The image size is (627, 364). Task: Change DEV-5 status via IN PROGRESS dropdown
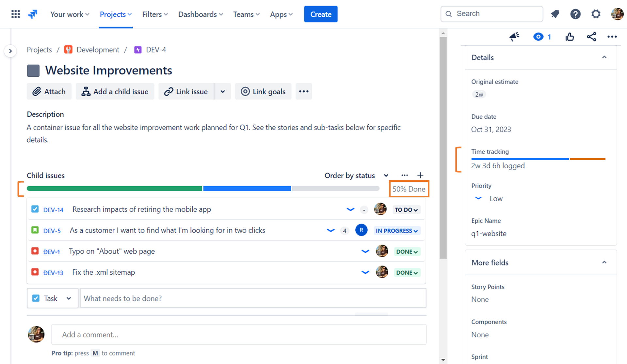click(397, 230)
